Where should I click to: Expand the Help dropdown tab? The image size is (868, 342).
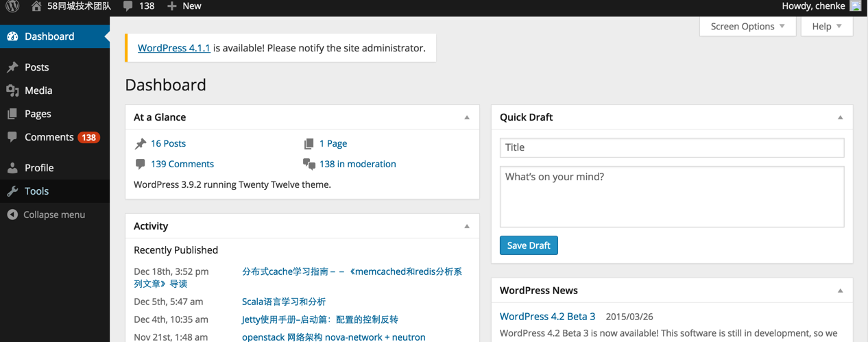tap(827, 26)
